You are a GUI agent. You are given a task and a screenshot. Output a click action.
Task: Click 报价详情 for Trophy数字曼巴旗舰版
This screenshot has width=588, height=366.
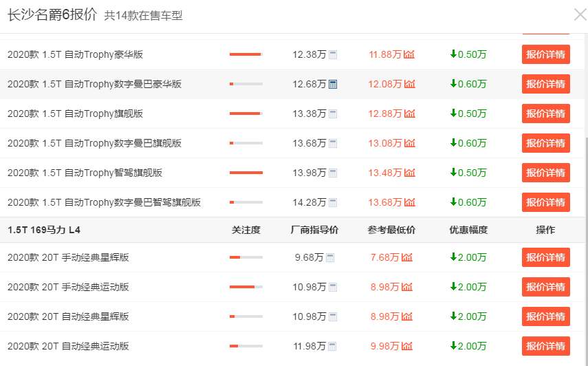pyautogui.click(x=545, y=143)
